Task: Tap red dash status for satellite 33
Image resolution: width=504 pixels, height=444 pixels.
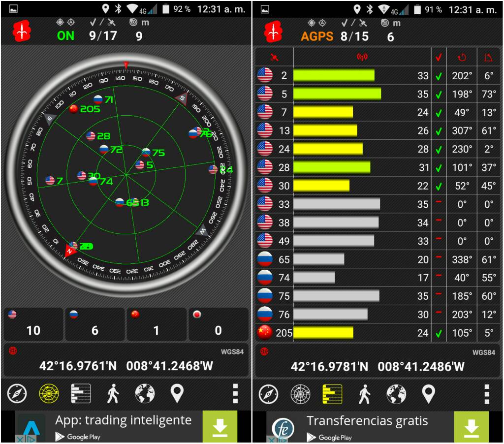Action: pyautogui.click(x=439, y=202)
